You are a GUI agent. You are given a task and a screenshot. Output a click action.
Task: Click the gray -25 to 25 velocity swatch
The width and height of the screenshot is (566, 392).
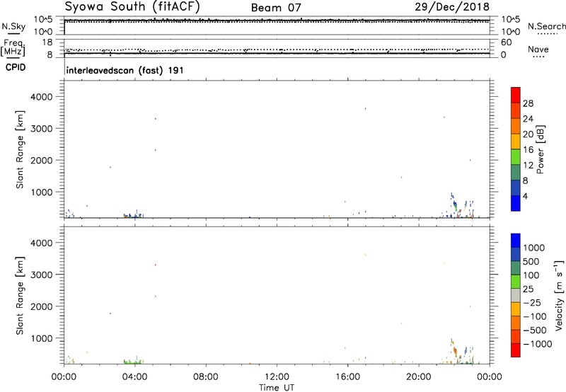click(516, 295)
